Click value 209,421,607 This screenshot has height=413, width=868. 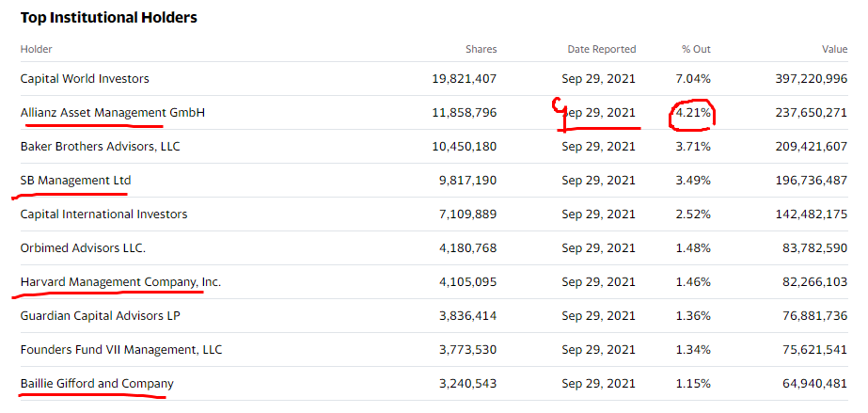click(812, 147)
